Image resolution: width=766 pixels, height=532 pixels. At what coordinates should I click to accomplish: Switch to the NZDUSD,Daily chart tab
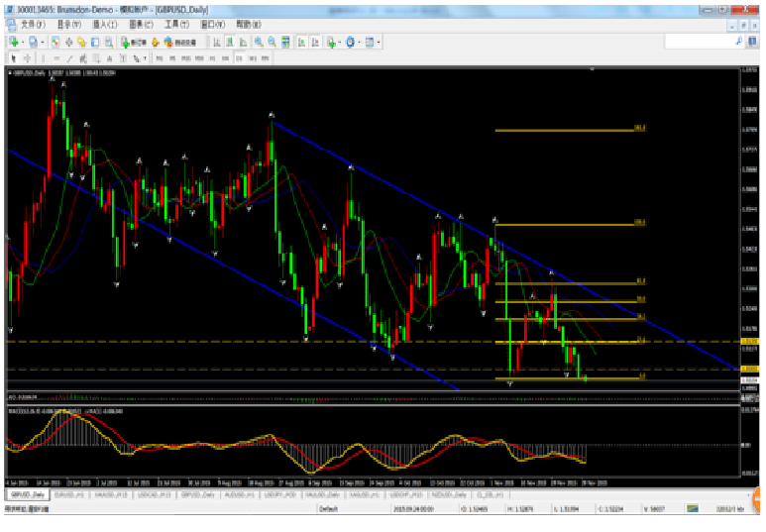click(449, 495)
